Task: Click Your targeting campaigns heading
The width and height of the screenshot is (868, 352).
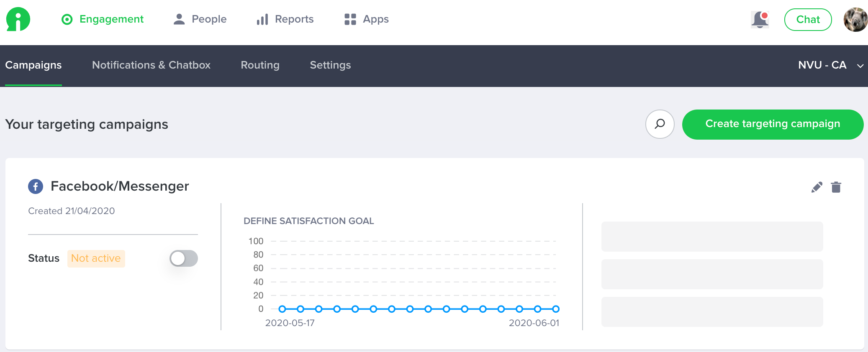Action: [87, 125]
